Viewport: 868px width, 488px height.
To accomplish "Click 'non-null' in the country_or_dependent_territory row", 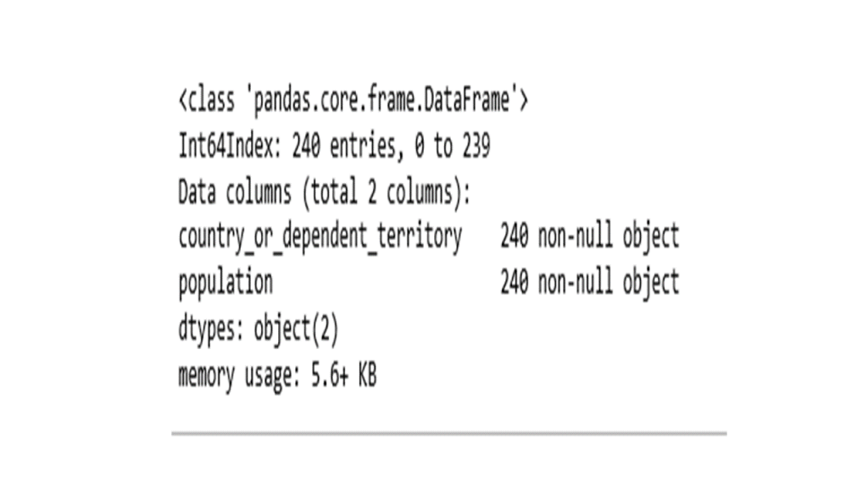I will pyautogui.click(x=576, y=237).
